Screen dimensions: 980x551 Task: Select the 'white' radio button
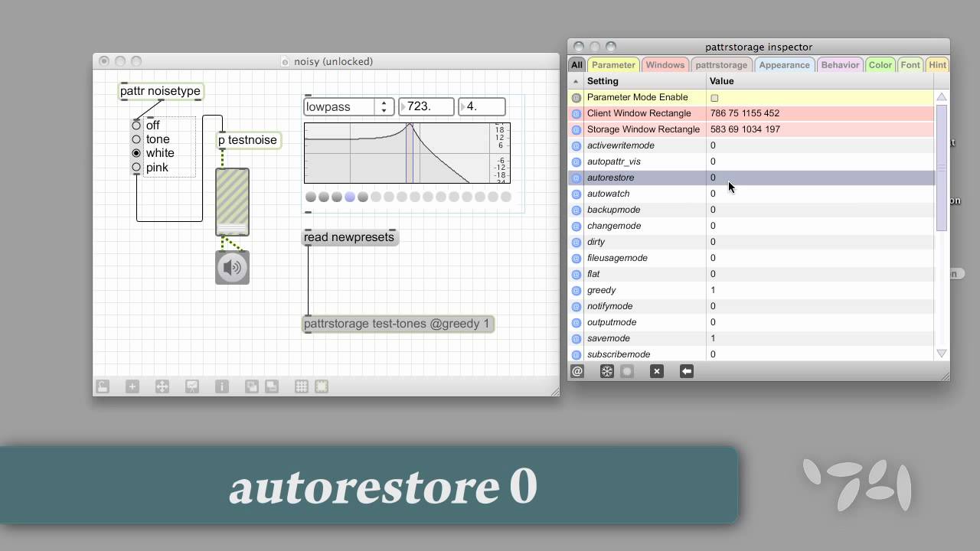click(136, 153)
